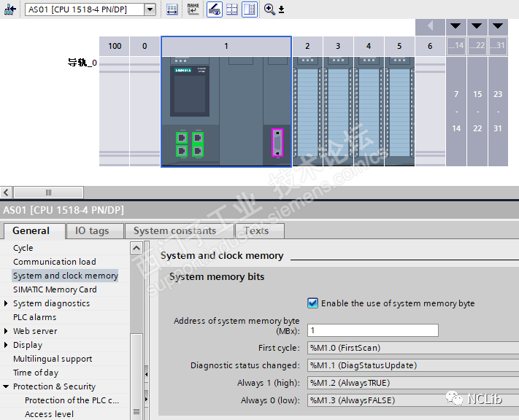Viewport: 519px width, 420px height.
Task: Click the zoom magnifier icon
Action: click(x=269, y=9)
